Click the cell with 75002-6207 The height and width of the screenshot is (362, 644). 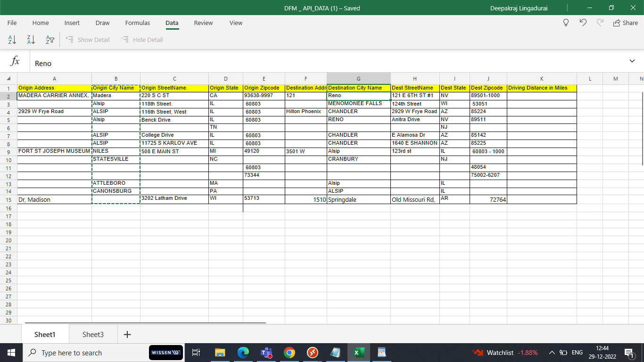pyautogui.click(x=488, y=175)
